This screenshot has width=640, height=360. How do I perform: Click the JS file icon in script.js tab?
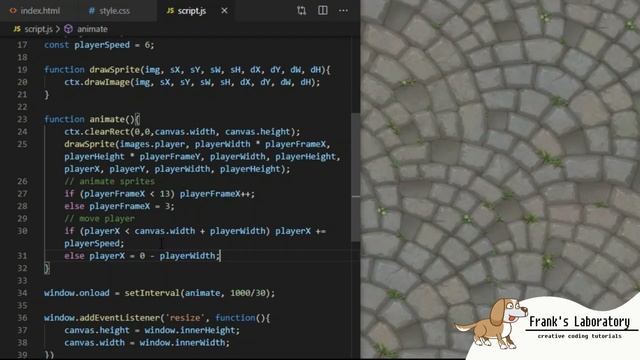pos(170,11)
